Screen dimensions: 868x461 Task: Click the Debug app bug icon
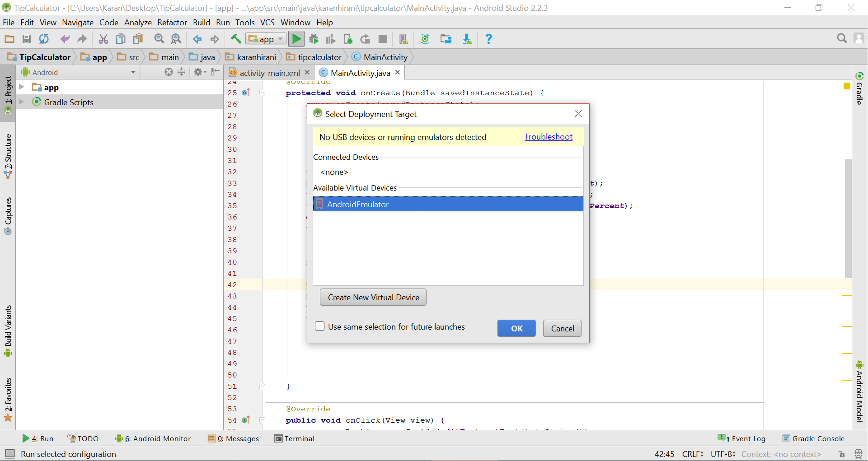[314, 39]
